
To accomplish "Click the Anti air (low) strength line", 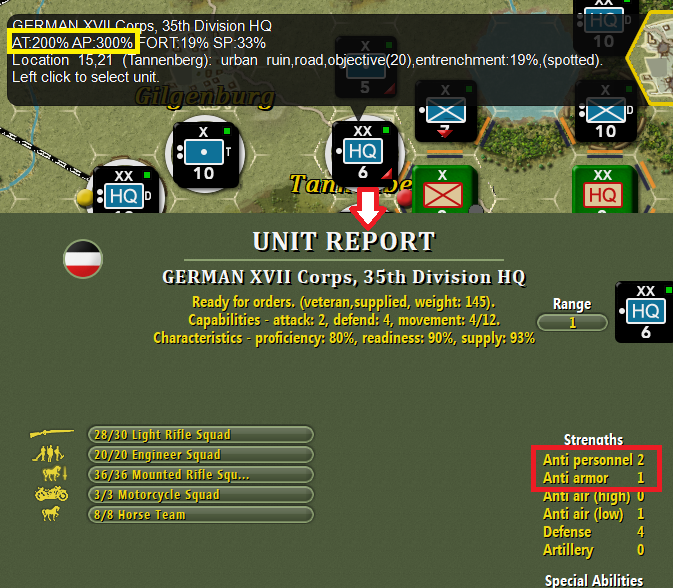I will pos(594,514).
